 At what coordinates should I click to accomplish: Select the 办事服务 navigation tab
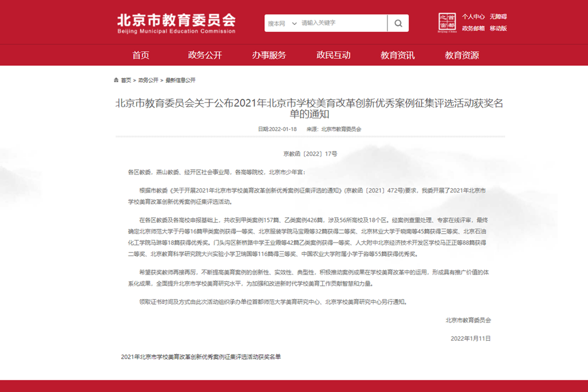[269, 55]
